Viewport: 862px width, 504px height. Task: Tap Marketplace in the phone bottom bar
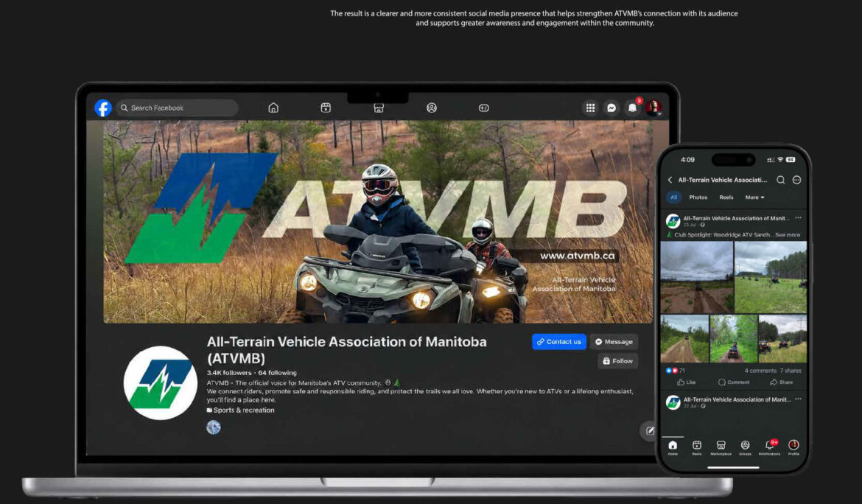[721, 447]
